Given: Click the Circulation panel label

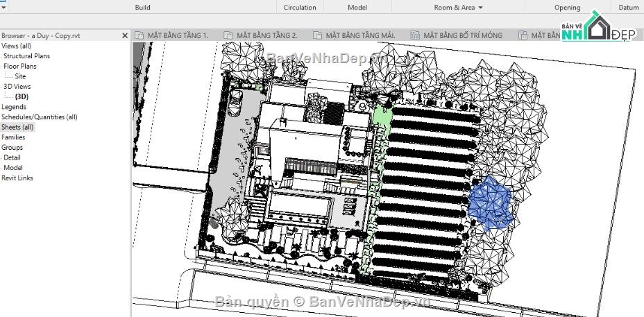Looking at the screenshot, I should [x=300, y=8].
